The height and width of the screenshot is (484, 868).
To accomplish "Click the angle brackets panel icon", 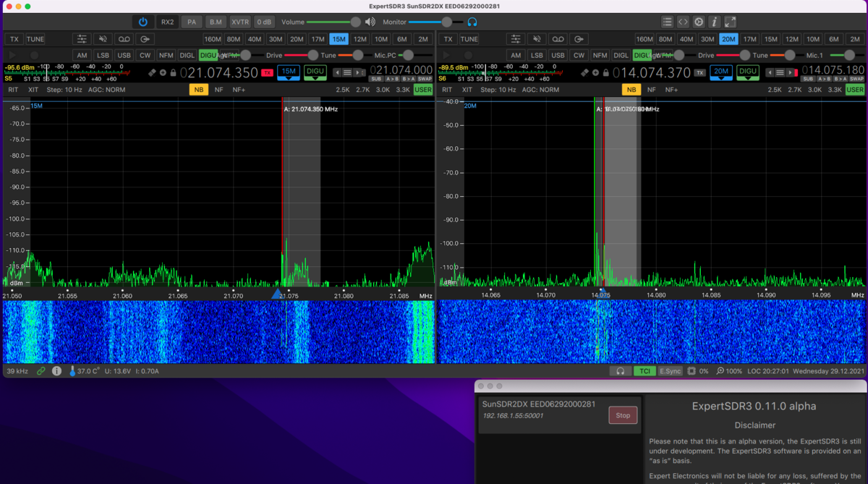I will [x=683, y=22].
